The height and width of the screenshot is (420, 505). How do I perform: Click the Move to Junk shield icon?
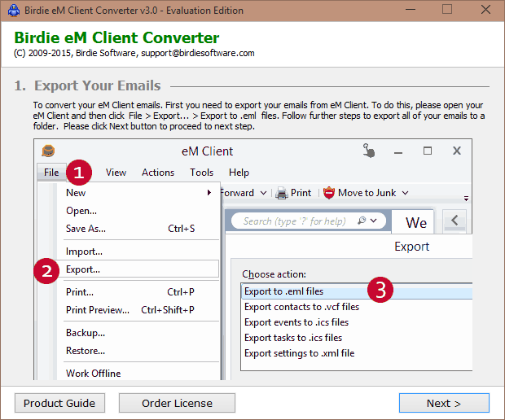point(329,193)
